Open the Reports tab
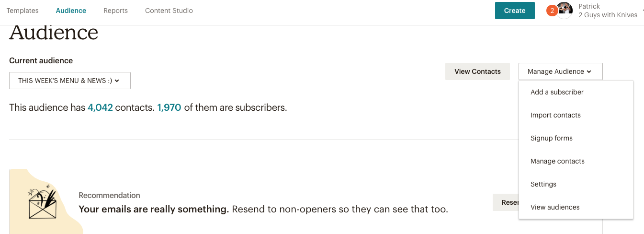 tap(115, 11)
